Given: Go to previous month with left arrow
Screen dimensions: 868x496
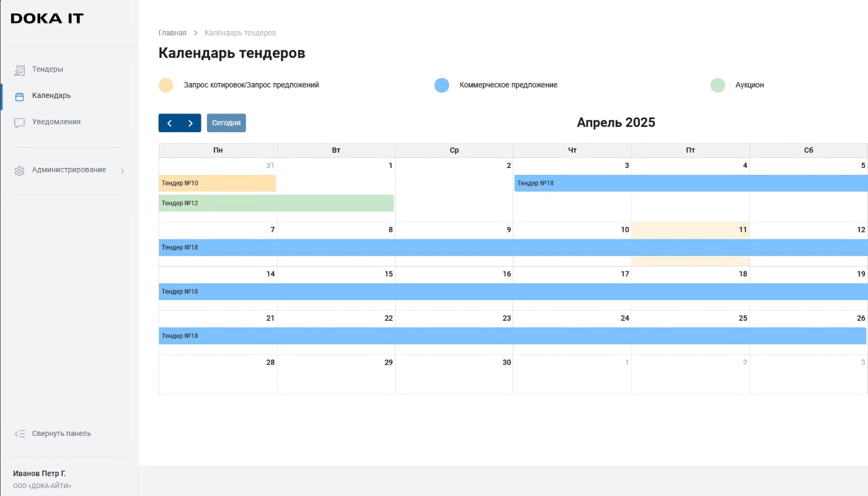Looking at the screenshot, I should point(169,123).
